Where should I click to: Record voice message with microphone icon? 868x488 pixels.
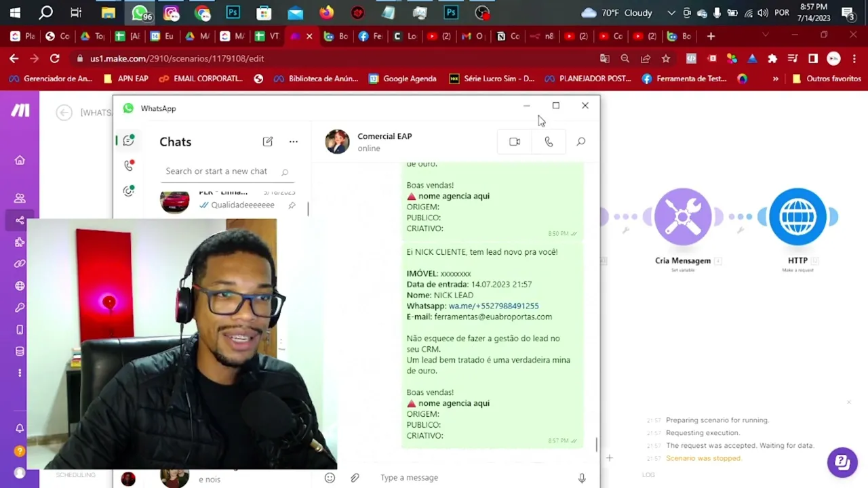point(582,478)
